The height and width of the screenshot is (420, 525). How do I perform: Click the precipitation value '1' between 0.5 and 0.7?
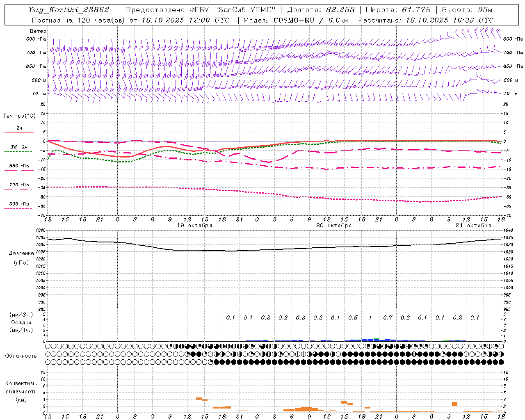(x=370, y=317)
